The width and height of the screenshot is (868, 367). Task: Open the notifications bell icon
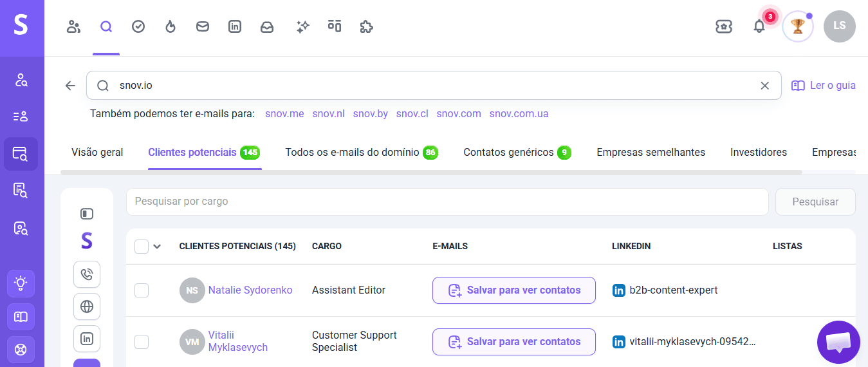pyautogui.click(x=759, y=26)
